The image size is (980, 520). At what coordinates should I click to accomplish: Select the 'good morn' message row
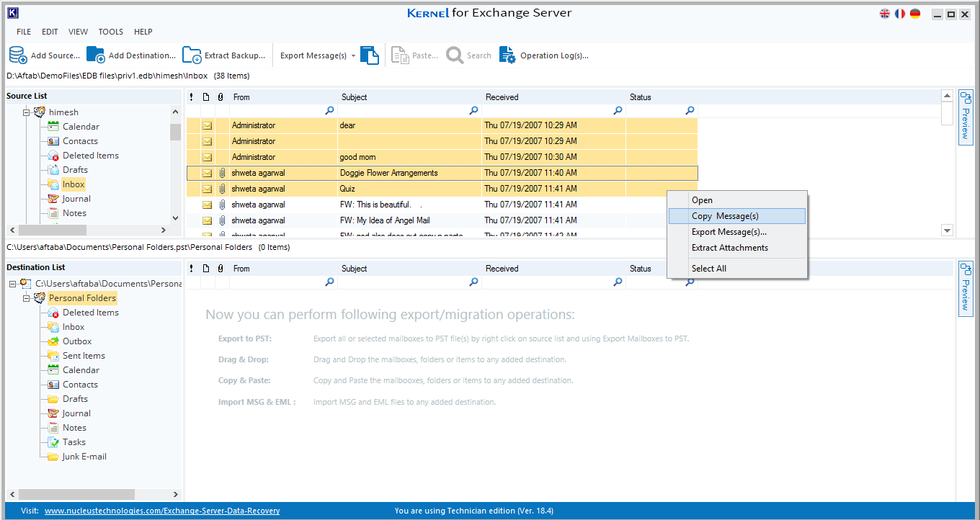[442, 157]
